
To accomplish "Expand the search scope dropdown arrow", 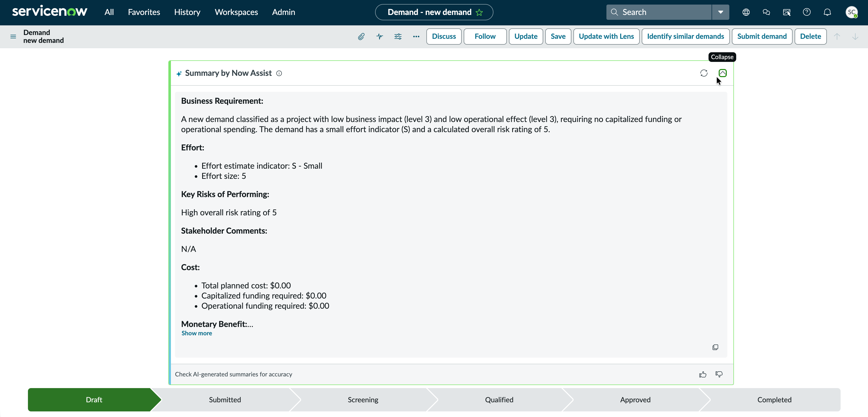I will coord(720,12).
